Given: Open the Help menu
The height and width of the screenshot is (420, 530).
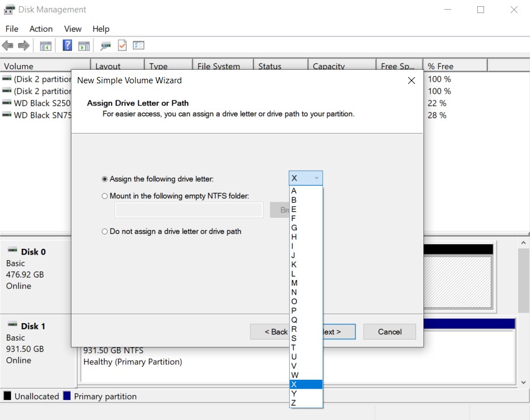Looking at the screenshot, I should tap(101, 29).
